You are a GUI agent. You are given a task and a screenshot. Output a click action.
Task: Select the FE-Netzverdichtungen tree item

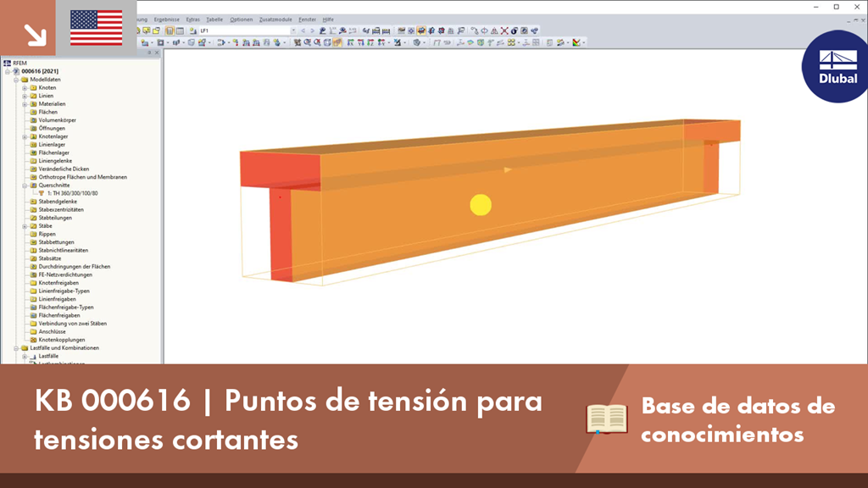[x=65, y=275]
